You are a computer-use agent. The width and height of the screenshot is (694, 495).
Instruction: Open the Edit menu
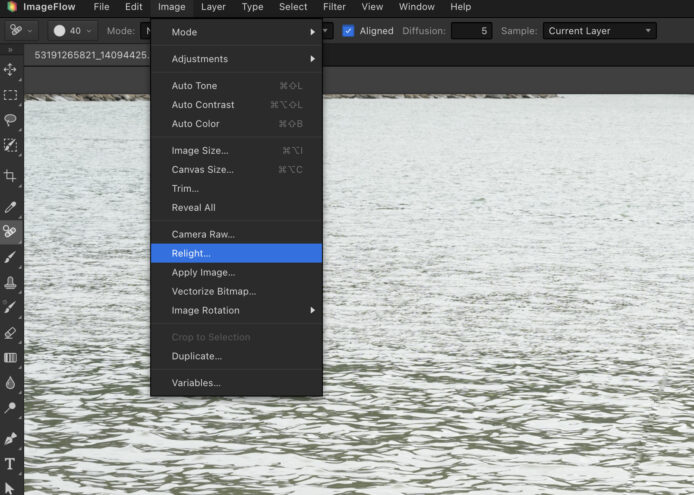[134, 7]
